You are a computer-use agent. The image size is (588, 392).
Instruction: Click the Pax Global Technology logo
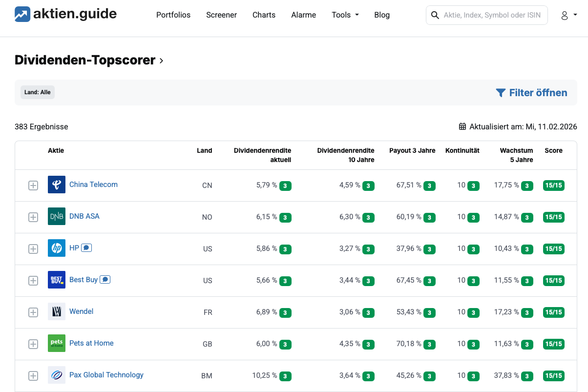pos(57,375)
